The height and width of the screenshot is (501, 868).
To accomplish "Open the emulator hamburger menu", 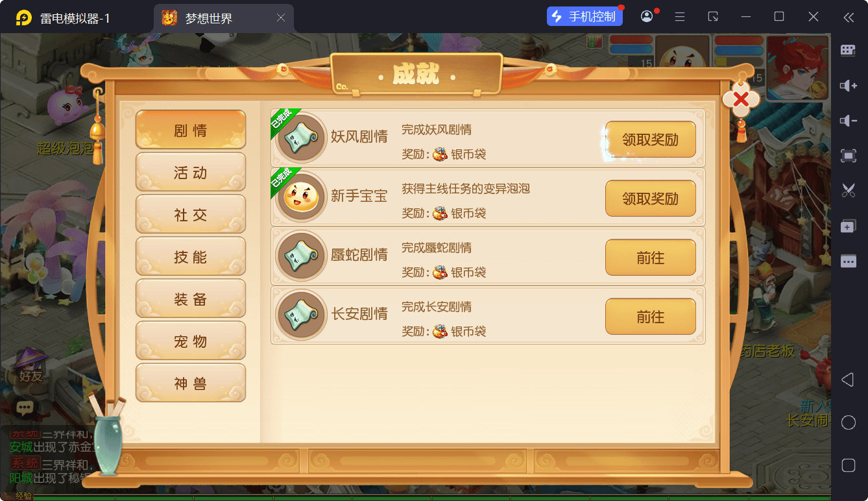I will [680, 17].
